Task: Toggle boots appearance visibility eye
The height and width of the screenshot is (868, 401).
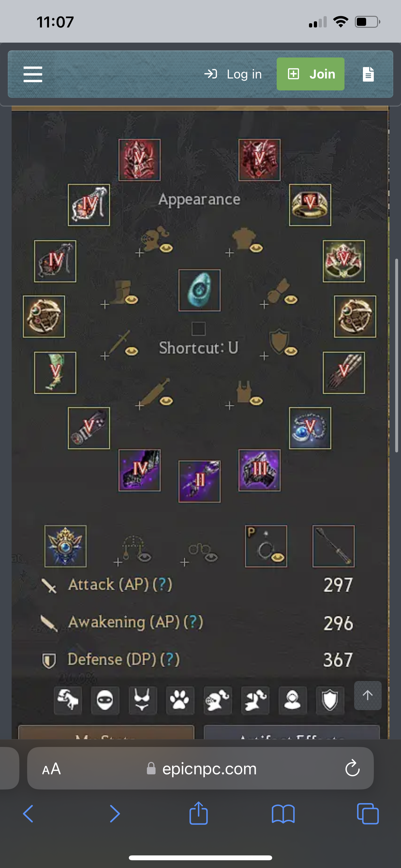Action: coord(131,299)
